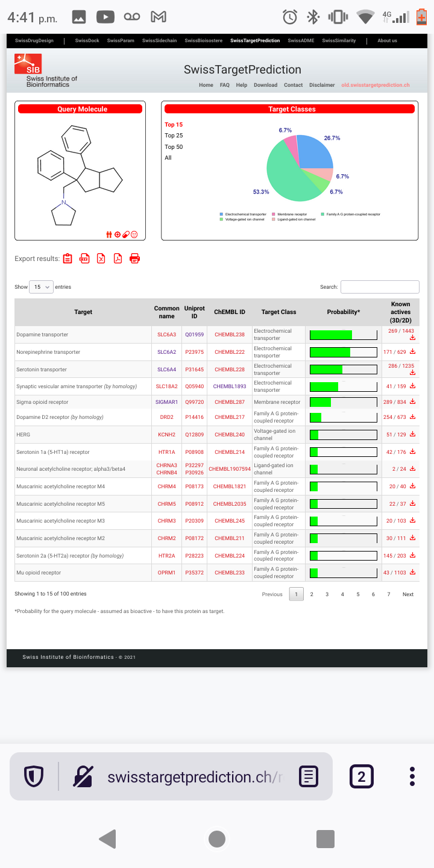Copy results to clipboard icon
Image resolution: width=434 pixels, height=868 pixels.
click(x=68, y=259)
